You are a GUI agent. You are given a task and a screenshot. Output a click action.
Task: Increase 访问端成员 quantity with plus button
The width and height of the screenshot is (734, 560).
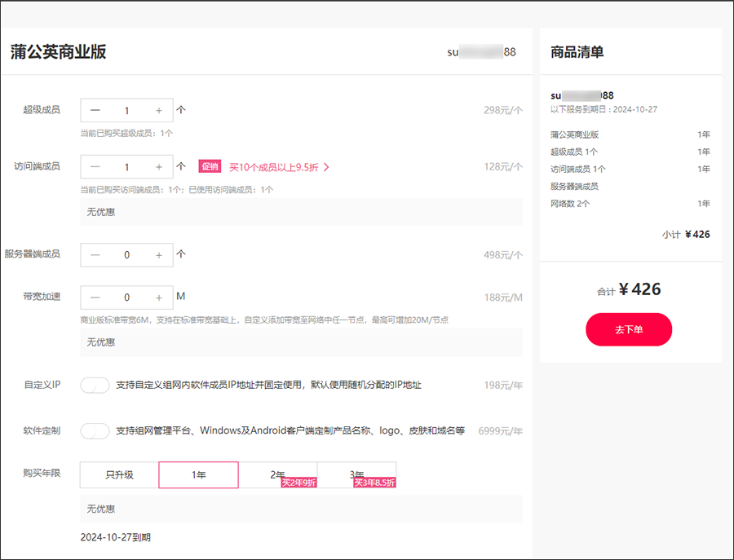point(159,167)
